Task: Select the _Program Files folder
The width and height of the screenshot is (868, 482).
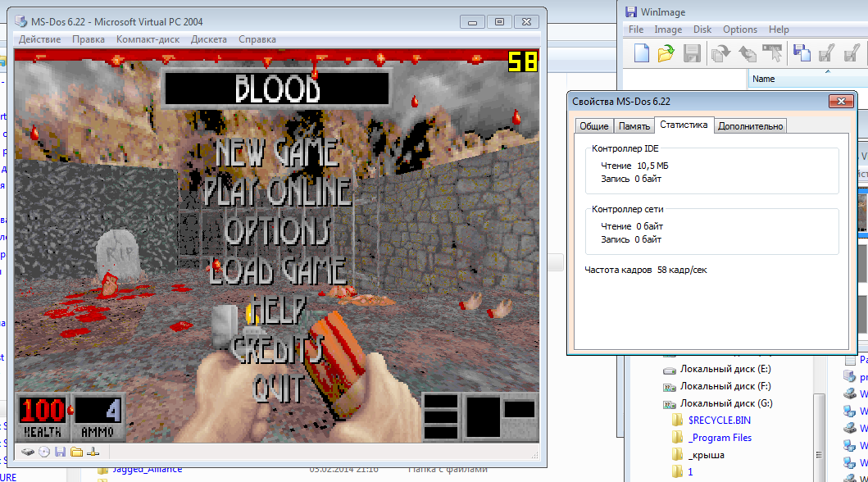Action: (720, 437)
